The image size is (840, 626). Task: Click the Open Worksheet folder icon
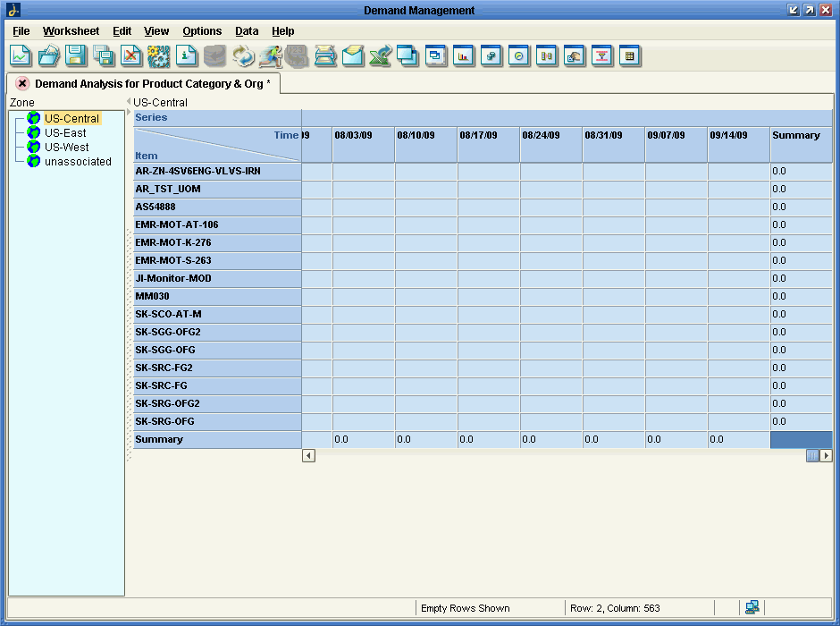click(x=48, y=55)
